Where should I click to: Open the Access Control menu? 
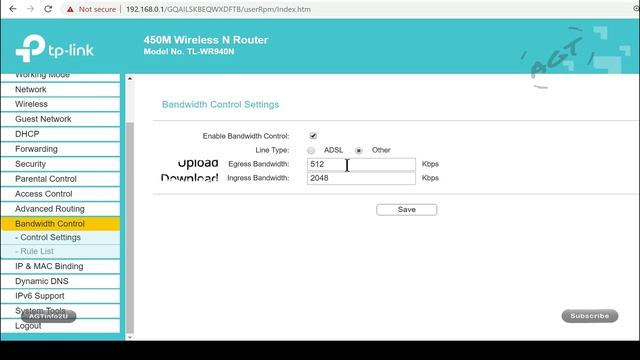click(x=60, y=194)
